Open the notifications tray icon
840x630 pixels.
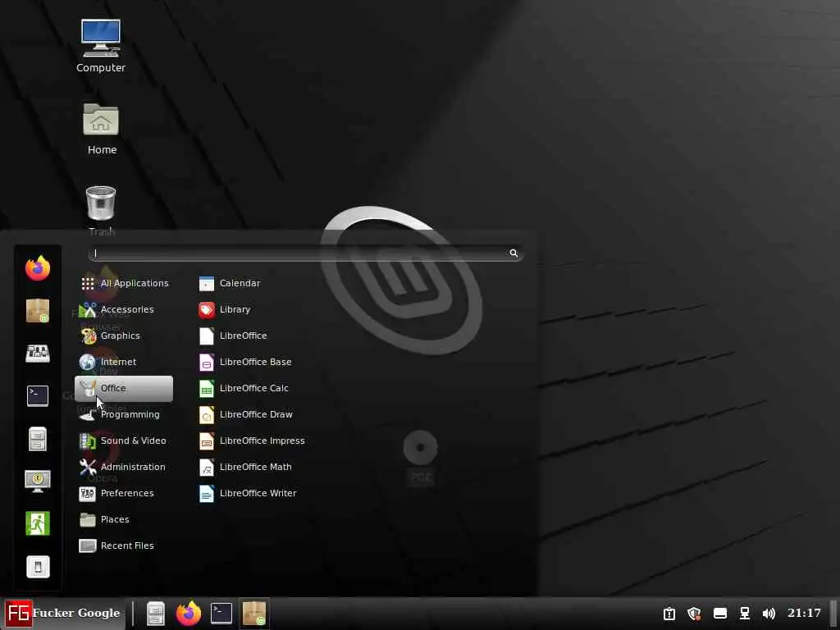[x=669, y=614]
